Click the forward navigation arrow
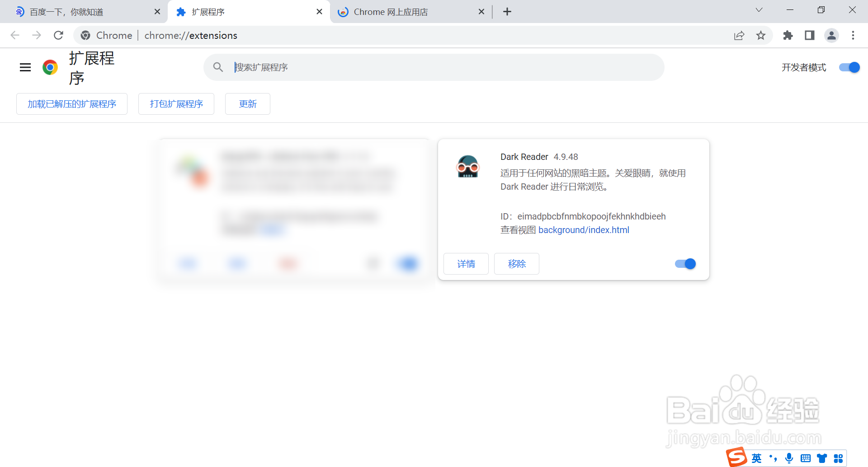The width and height of the screenshot is (868, 467). 37,35
